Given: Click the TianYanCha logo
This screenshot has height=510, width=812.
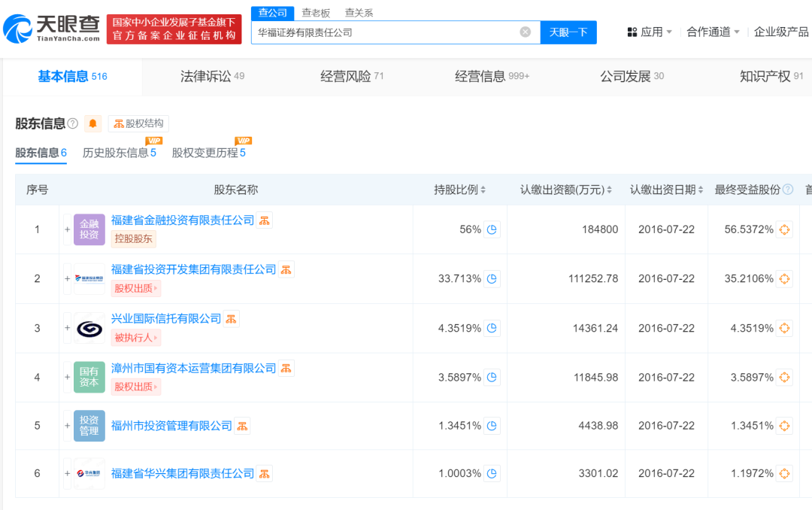Looking at the screenshot, I should coord(51,29).
